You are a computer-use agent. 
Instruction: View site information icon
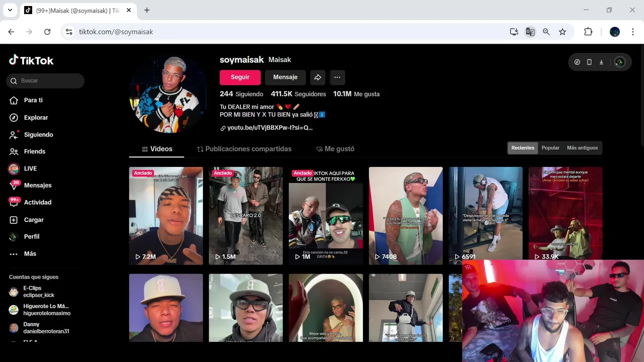(x=69, y=32)
